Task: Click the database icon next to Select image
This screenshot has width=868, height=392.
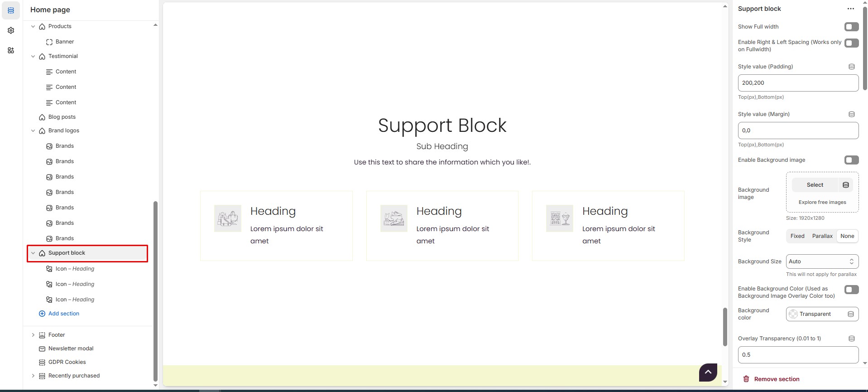Action: pos(845,185)
